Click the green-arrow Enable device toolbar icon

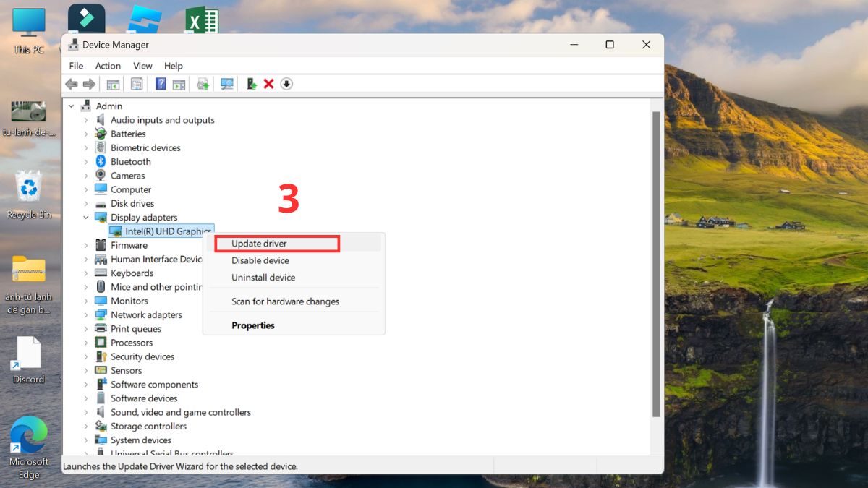pos(252,84)
